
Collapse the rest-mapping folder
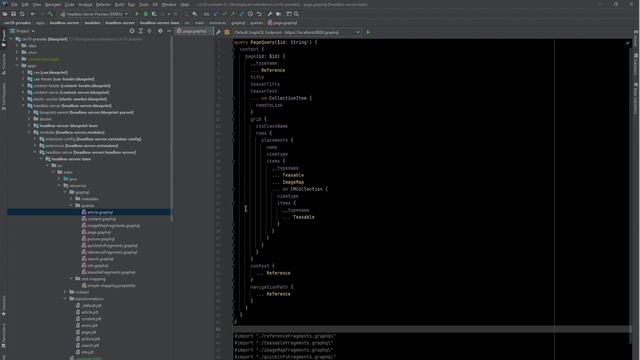(71, 279)
